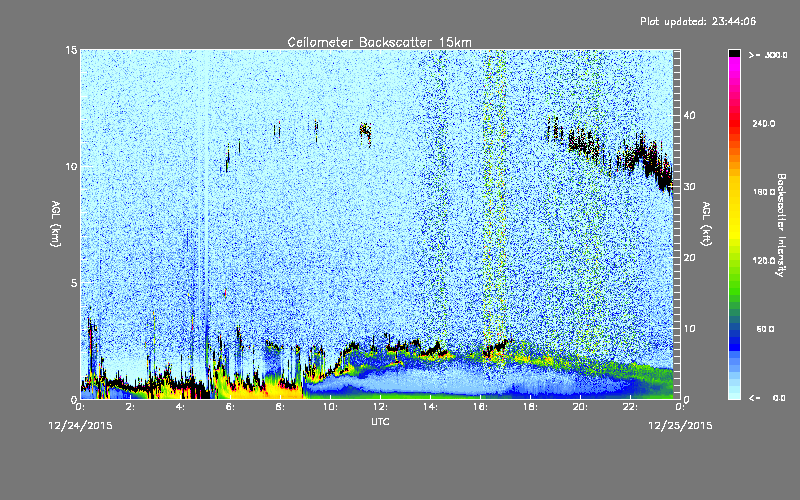Click the "5" tick on the km axis
Screen dimensions: 800x500
click(74, 283)
